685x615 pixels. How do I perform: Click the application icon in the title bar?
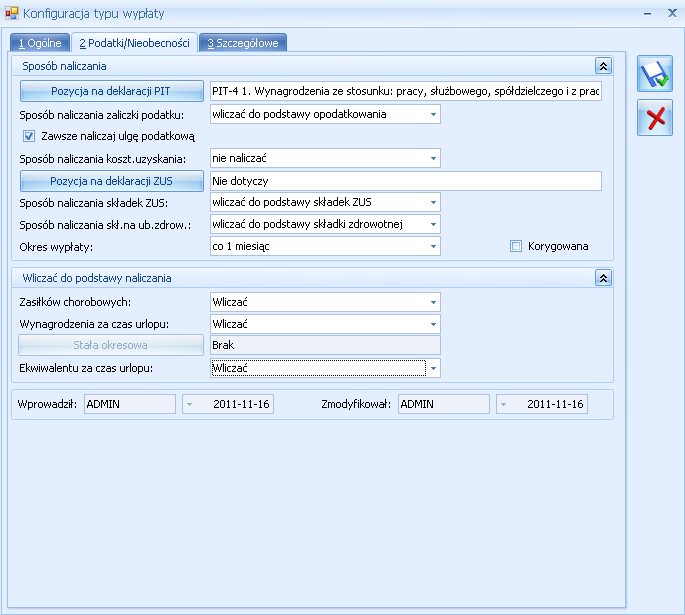tap(12, 14)
